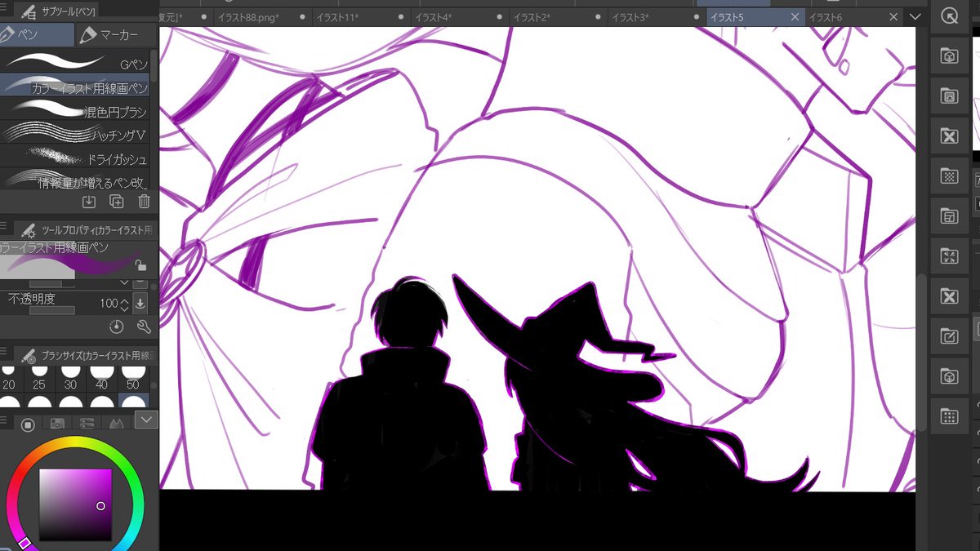Open sub tool detail wrench icon
The height and width of the screenshot is (551, 980).
point(144,327)
